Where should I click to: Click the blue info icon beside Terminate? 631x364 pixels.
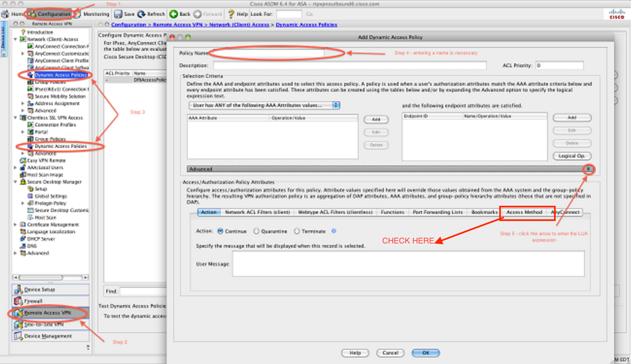click(334, 231)
